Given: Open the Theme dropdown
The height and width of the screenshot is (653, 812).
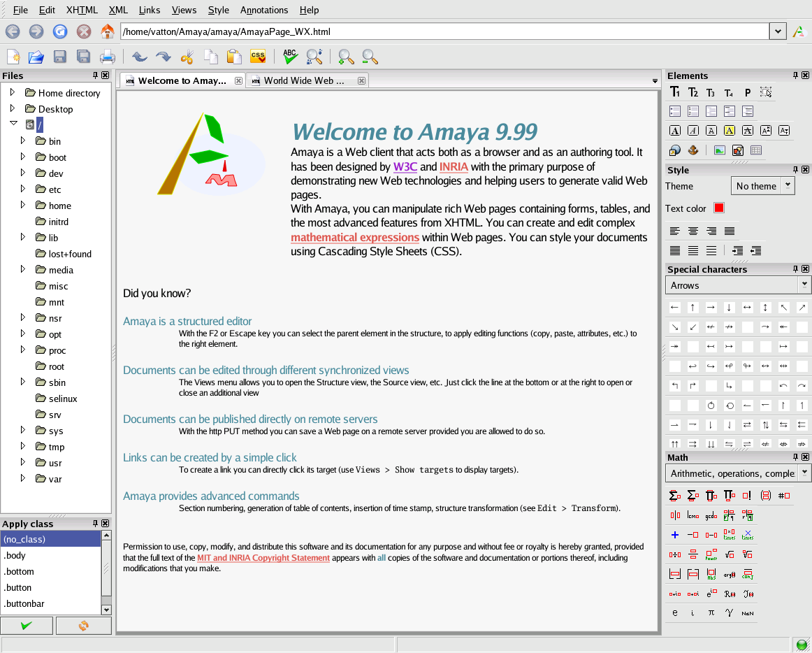Looking at the screenshot, I should (x=788, y=185).
